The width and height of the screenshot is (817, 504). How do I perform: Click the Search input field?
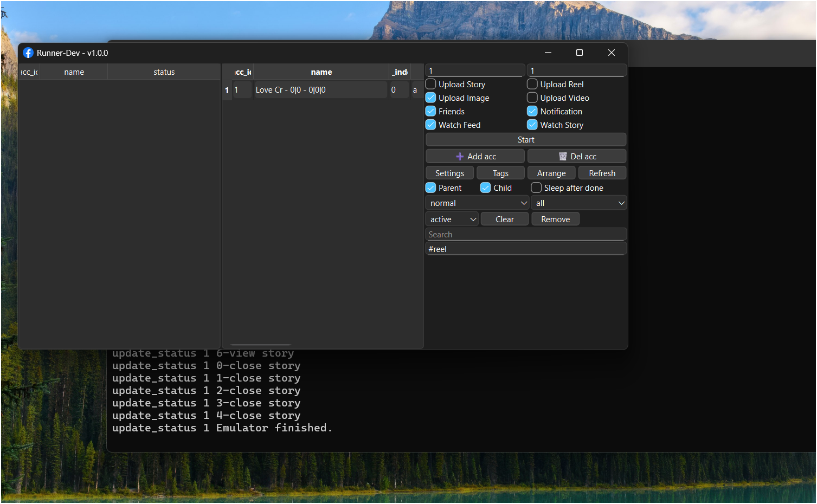point(525,234)
